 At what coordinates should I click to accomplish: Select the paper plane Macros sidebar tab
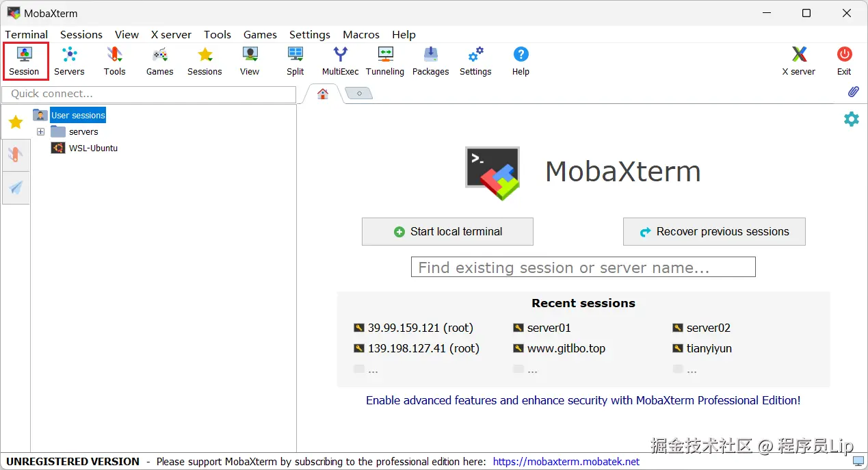pos(15,187)
